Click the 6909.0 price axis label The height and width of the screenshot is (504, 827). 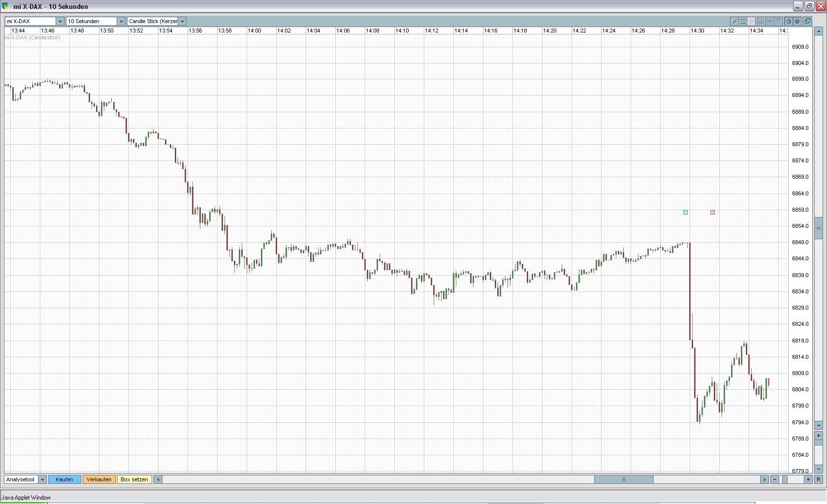coord(800,47)
